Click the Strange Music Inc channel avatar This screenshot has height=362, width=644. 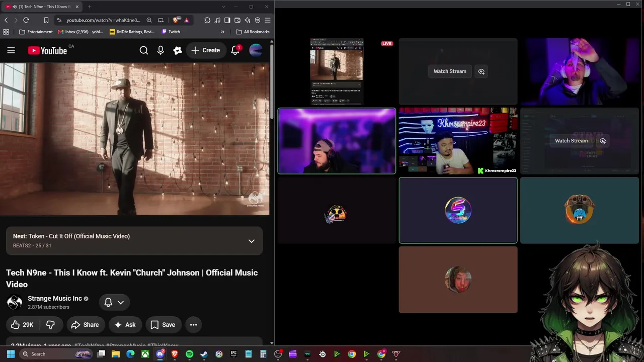point(15,302)
